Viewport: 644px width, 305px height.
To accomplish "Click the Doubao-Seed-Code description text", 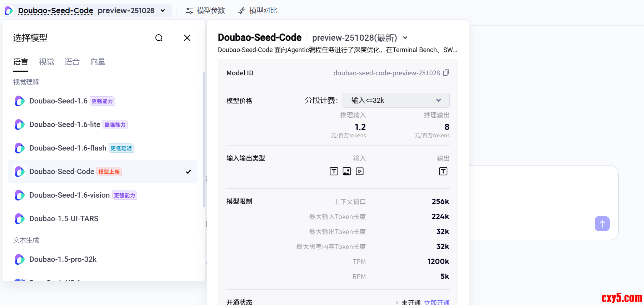I will [x=338, y=50].
